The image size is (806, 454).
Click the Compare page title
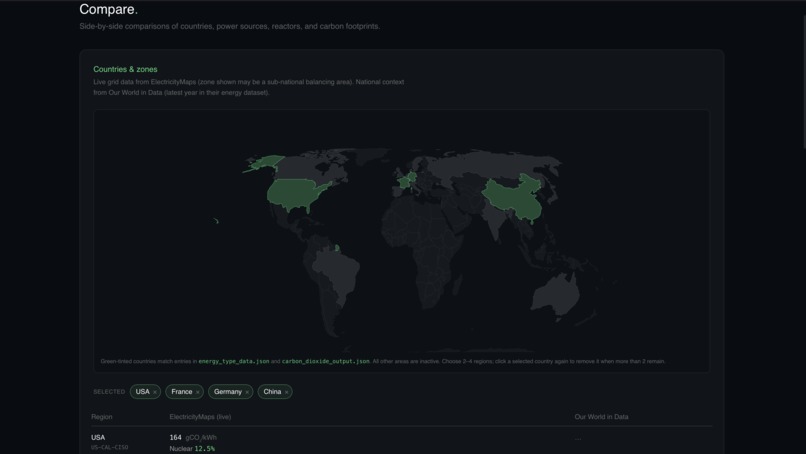[x=108, y=9]
